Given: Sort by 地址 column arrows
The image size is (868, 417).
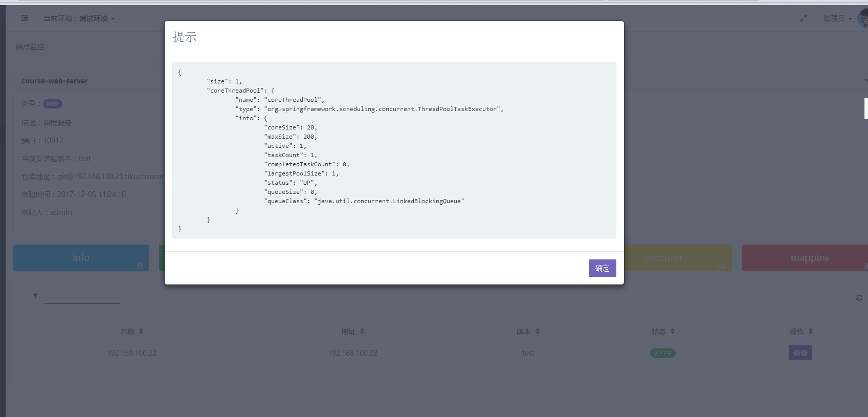Looking at the screenshot, I should tap(362, 332).
